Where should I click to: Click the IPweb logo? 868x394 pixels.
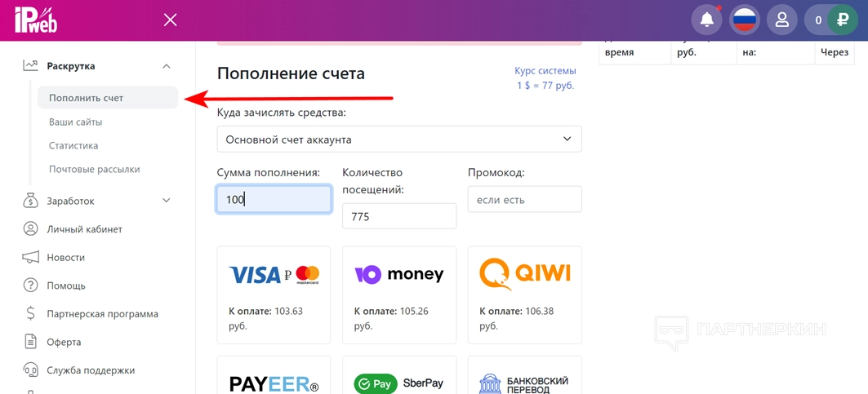(x=36, y=20)
